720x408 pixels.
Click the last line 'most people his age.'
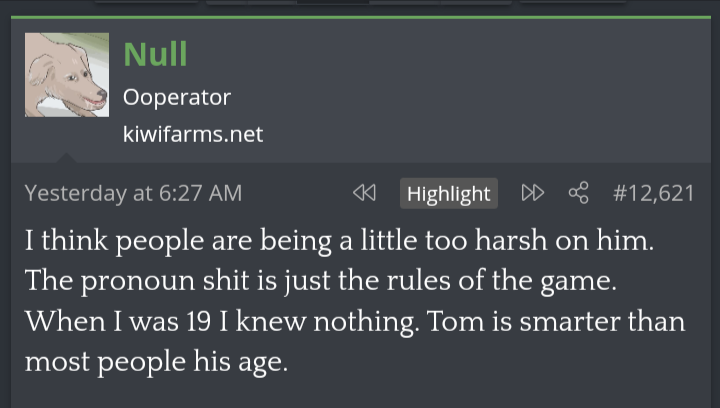pos(155,363)
